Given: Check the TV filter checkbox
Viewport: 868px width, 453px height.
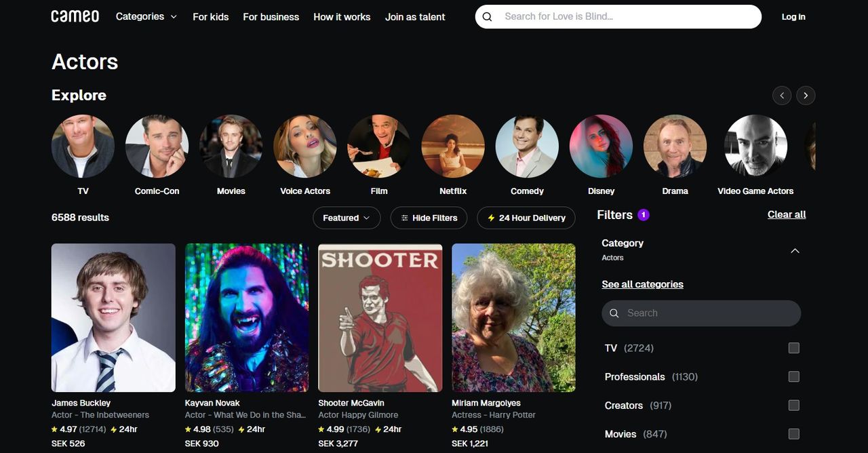Looking at the screenshot, I should click(793, 348).
